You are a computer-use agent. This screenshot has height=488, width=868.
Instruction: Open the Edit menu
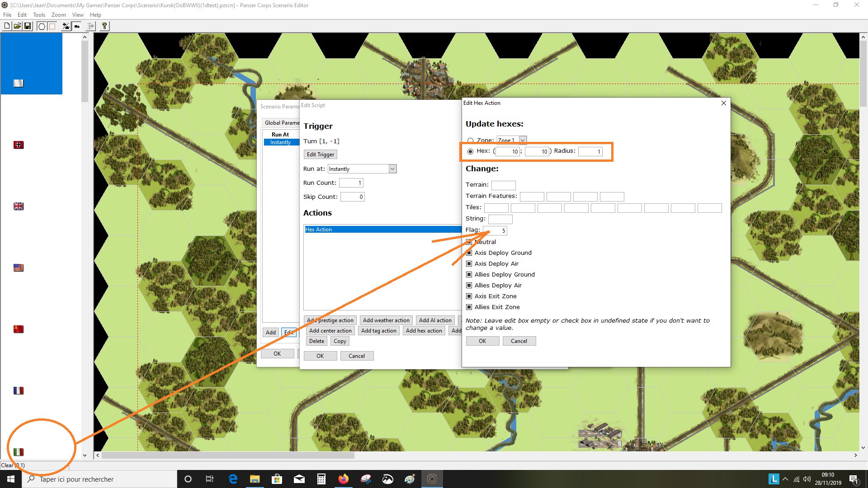point(22,15)
